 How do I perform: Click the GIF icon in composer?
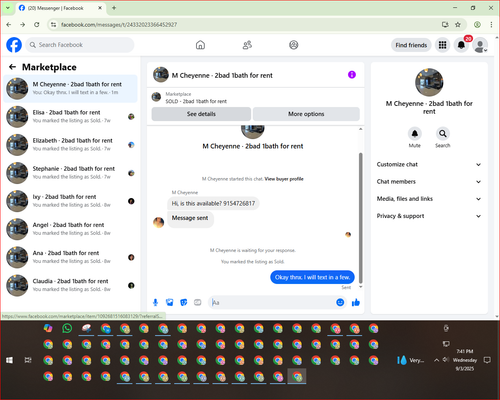tap(198, 302)
